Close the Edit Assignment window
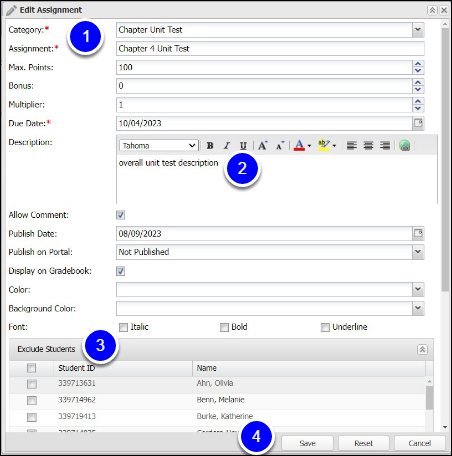 [444, 10]
